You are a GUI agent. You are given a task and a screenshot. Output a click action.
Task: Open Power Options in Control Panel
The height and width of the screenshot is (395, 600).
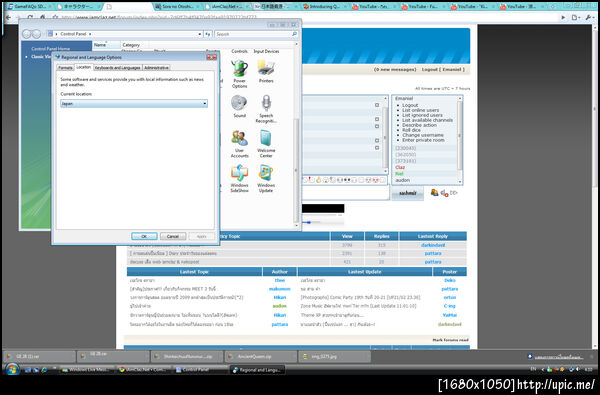[x=240, y=74]
